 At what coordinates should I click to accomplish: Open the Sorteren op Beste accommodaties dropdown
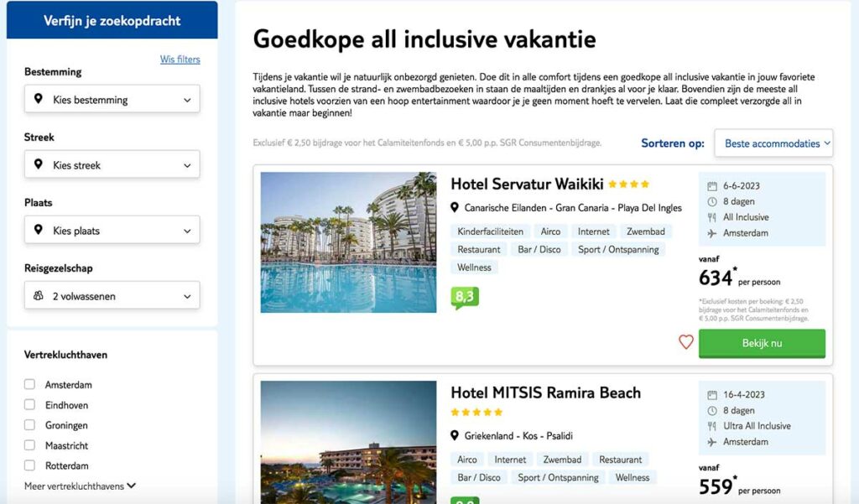(773, 143)
